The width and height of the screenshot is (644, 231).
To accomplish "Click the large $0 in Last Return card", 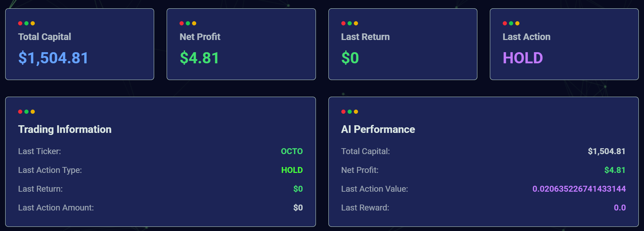I will click(350, 58).
